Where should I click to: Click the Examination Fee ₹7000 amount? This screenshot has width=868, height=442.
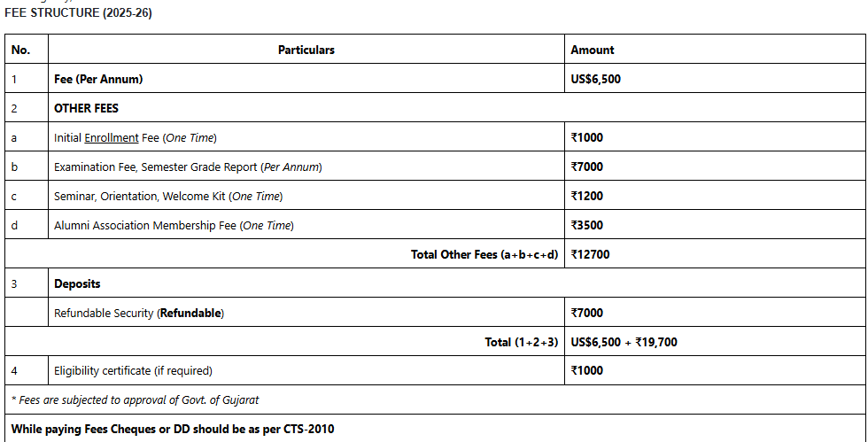(587, 167)
